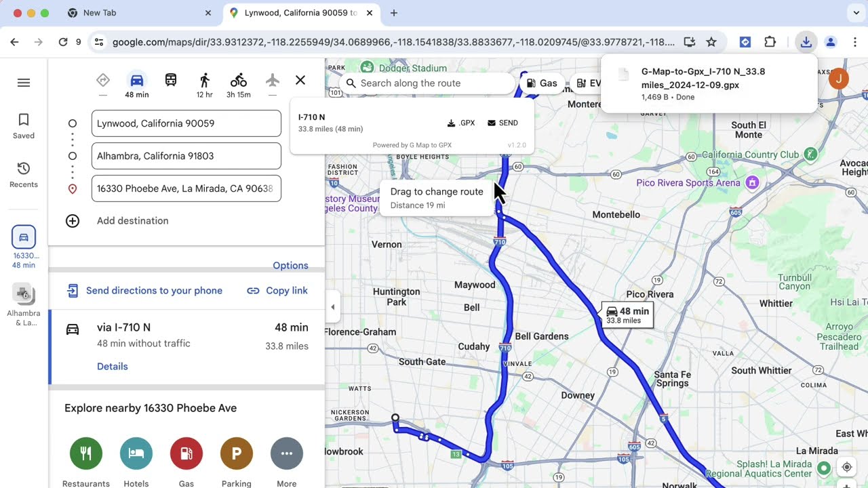868x488 pixels.
Task: Reload the current page
Action: click(x=63, y=42)
